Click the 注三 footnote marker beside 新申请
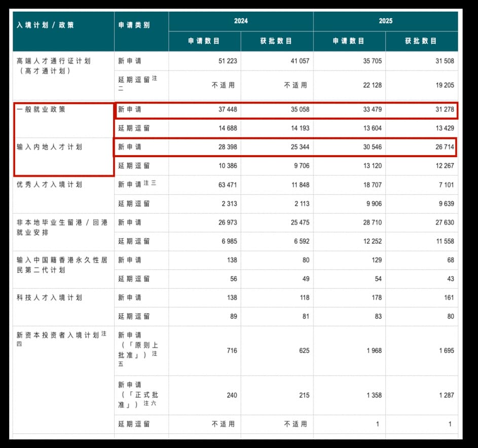Screen dimensions: 478x448 tap(150, 183)
